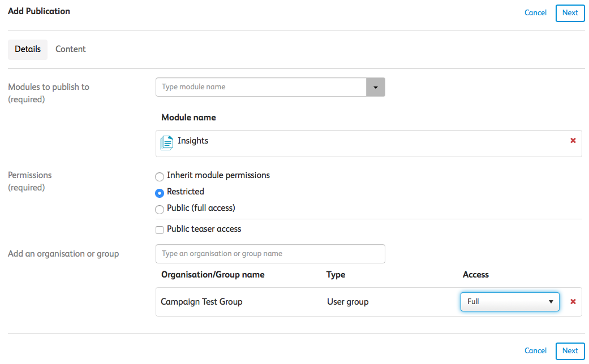Click the Public teaser access label
The image size is (589, 364).
204,229
